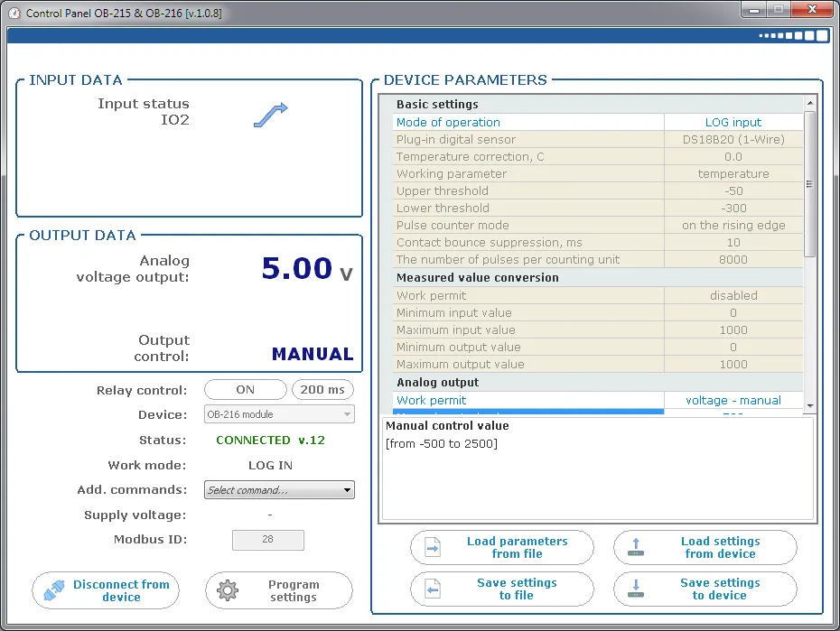Click the Minimum output value row

(x=597, y=347)
